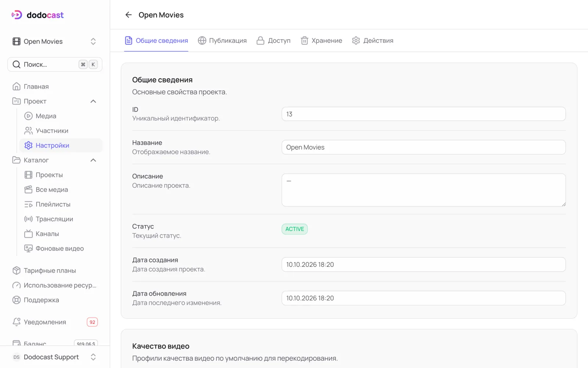Click the Название field with Open Movies
This screenshot has height=368, width=588.
coord(423,147)
